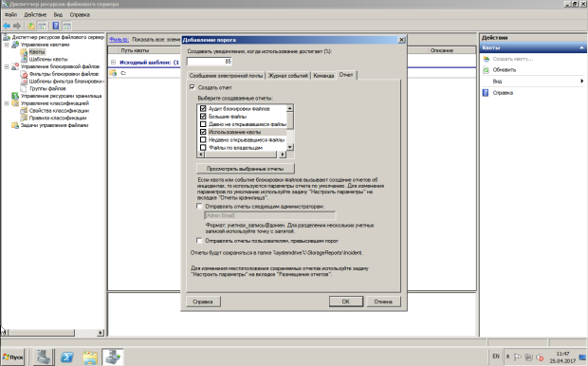Click the Back arrow toolbar icon
The width and height of the screenshot is (588, 366).
tap(7, 26)
